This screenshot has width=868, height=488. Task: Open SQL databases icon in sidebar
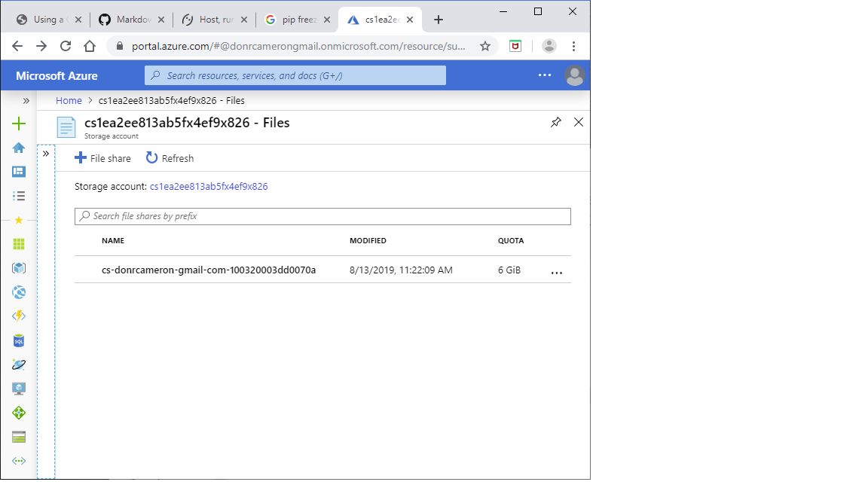point(19,340)
